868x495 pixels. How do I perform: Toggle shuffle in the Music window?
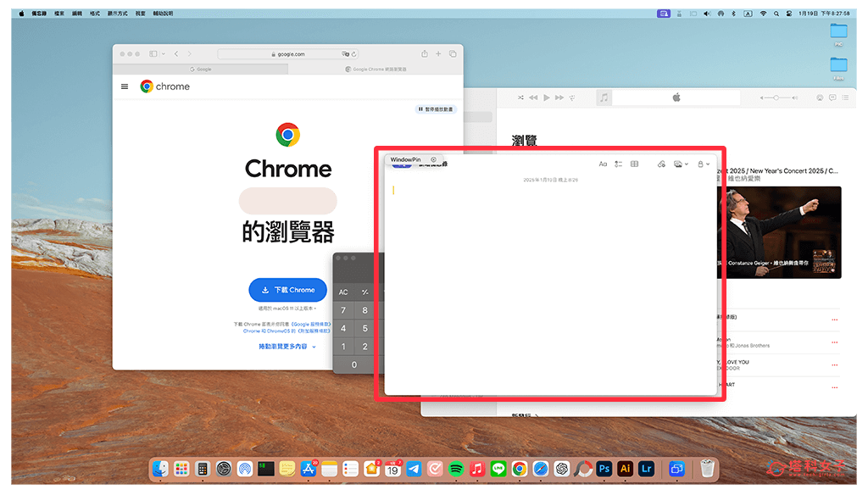pos(520,97)
